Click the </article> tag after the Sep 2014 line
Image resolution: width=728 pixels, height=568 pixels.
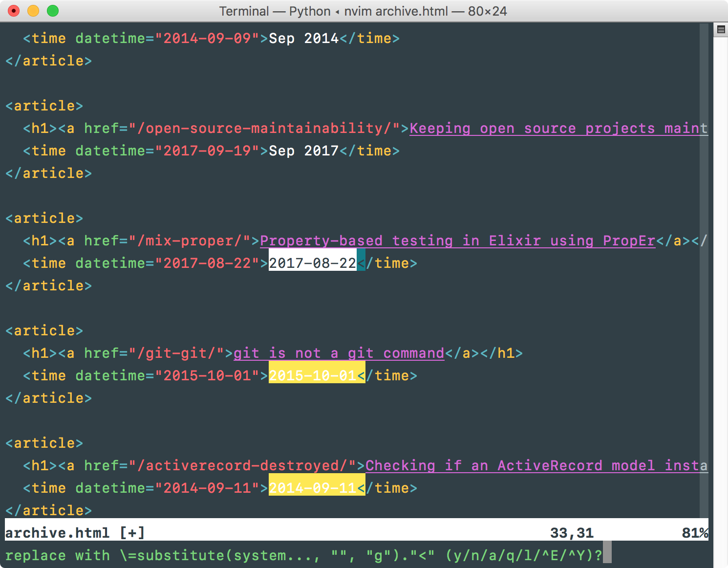[49, 61]
